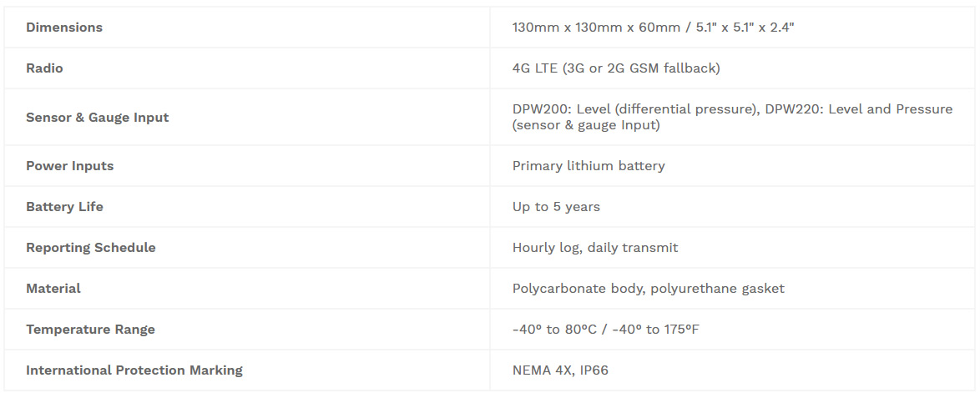This screenshot has width=980, height=393.
Task: Select the Up to 5 years value
Action: tap(556, 207)
